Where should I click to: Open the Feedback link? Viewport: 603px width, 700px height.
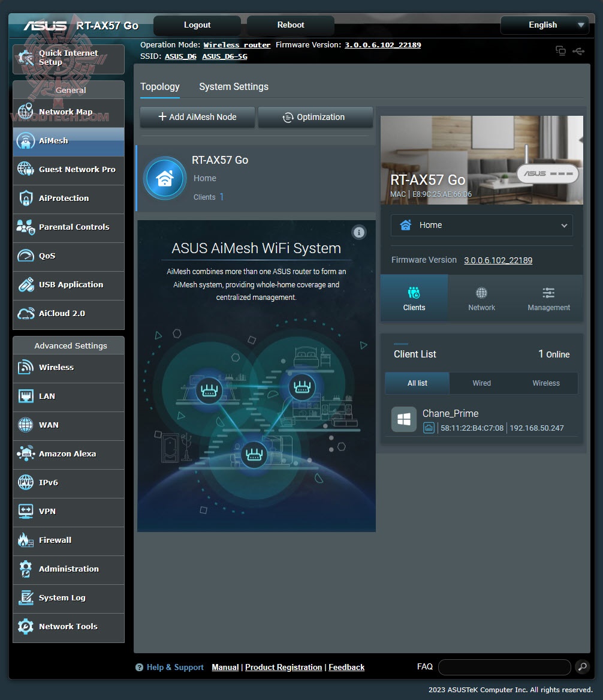[x=346, y=667]
